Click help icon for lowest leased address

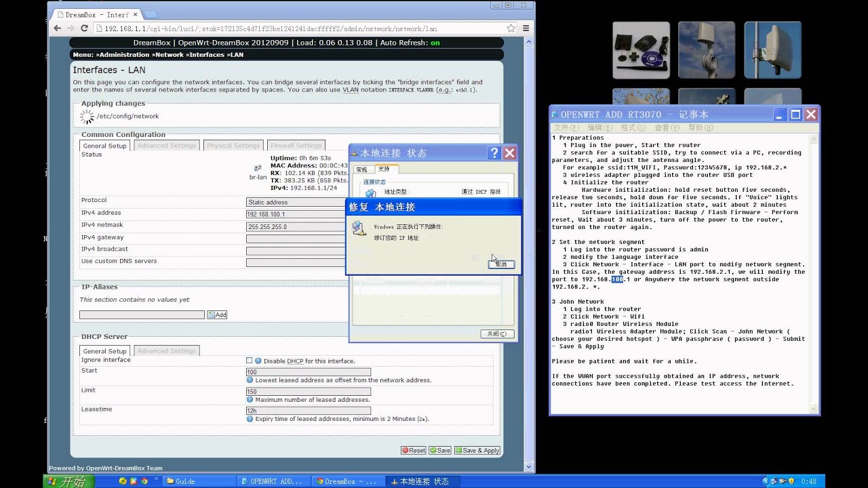tap(250, 380)
